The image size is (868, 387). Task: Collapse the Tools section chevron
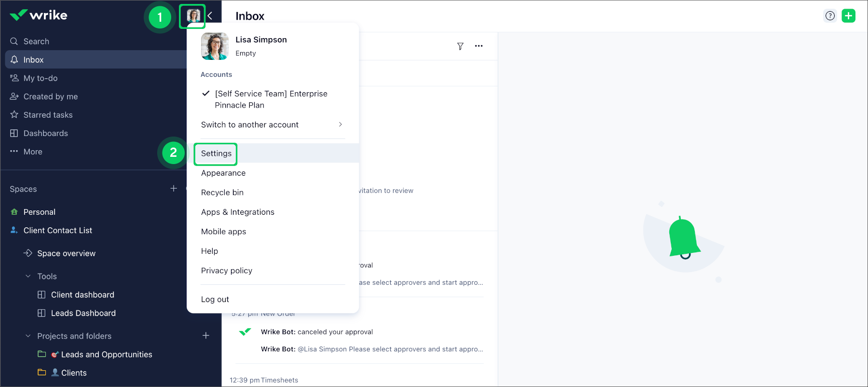[x=28, y=276]
